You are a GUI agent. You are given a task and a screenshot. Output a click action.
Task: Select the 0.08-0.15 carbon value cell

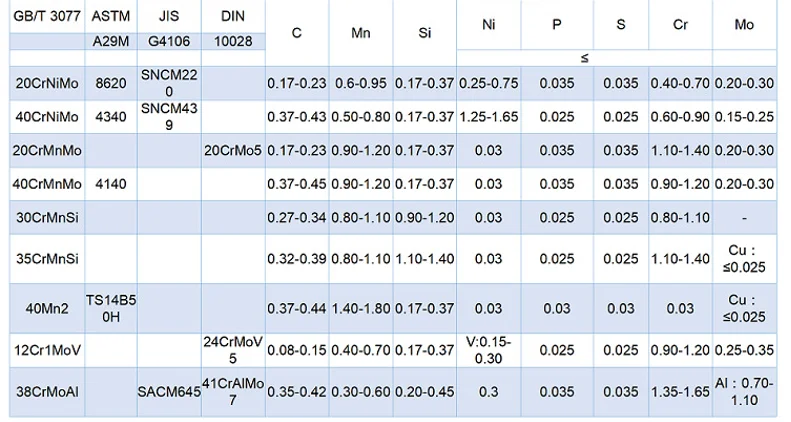(x=297, y=350)
